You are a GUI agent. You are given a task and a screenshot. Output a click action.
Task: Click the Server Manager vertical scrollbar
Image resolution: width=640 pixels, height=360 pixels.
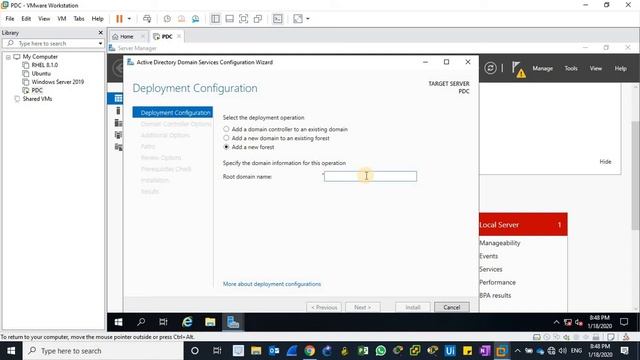tap(636, 176)
